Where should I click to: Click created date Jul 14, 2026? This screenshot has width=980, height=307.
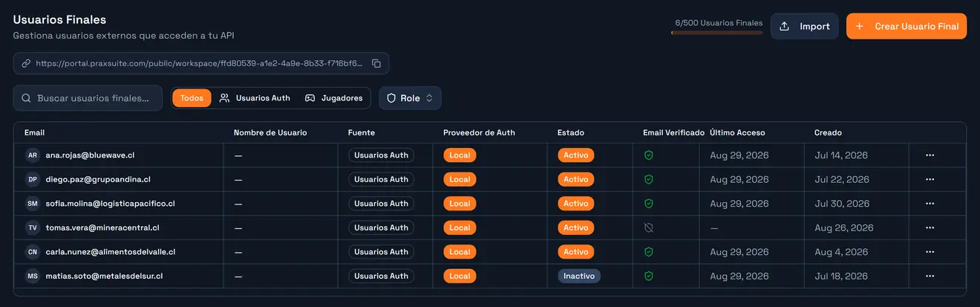[841, 155]
